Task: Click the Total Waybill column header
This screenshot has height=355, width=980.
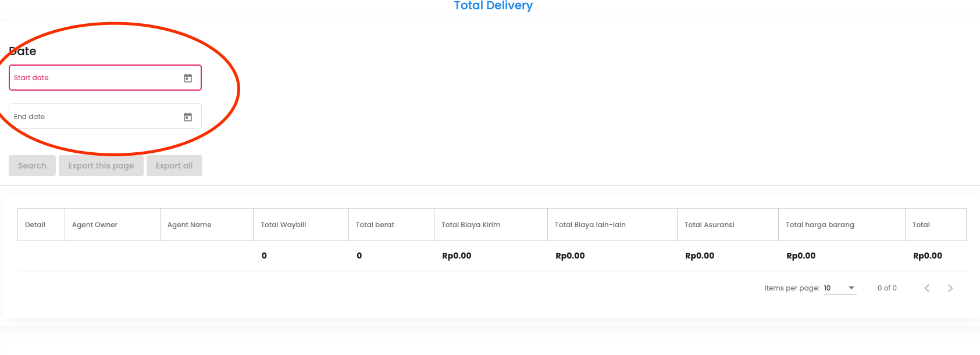Action: [283, 225]
